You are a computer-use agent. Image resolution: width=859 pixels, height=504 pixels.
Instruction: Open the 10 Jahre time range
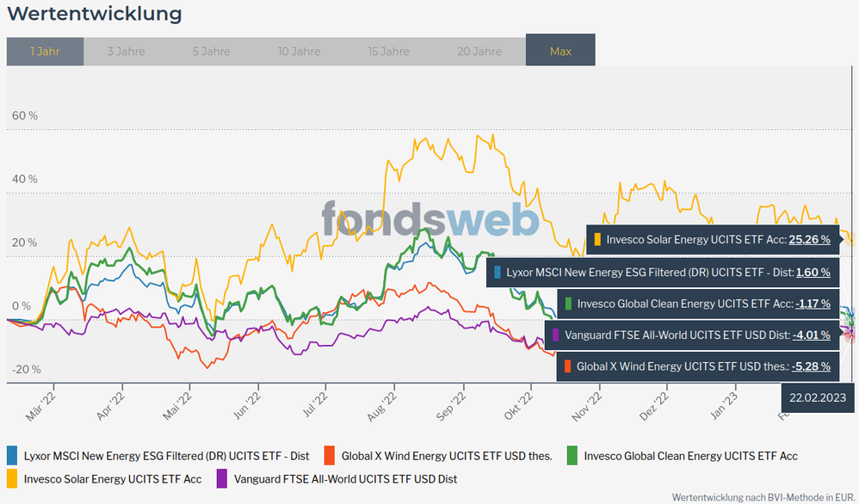point(300,52)
